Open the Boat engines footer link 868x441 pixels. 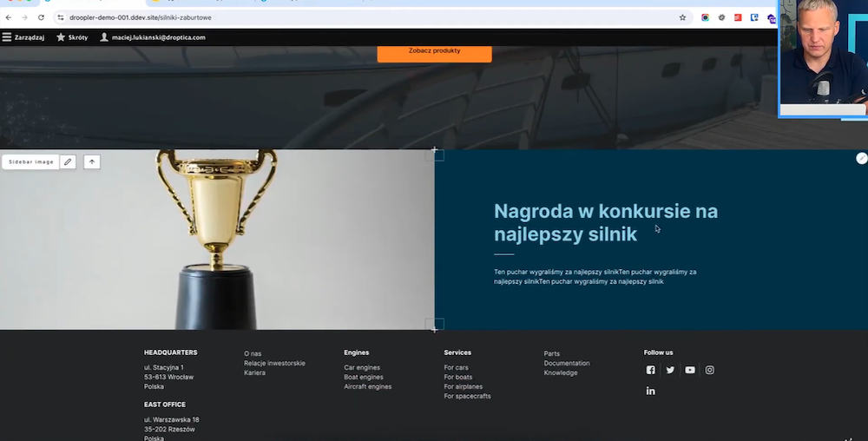pos(363,378)
